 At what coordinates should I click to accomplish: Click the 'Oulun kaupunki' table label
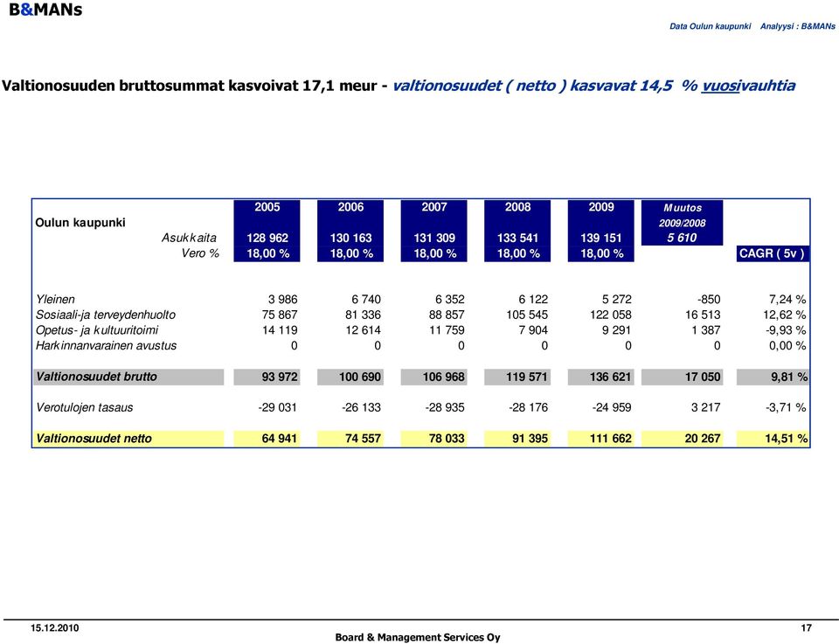click(80, 223)
